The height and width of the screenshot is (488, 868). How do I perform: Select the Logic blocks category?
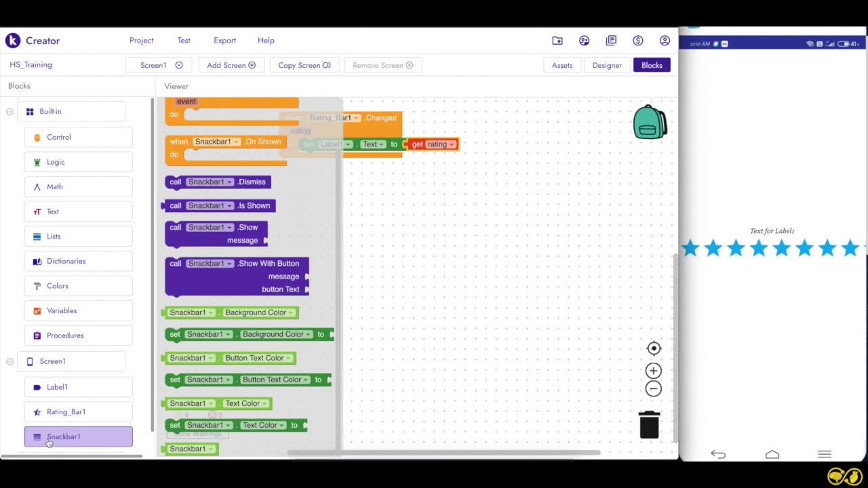[79, 162]
